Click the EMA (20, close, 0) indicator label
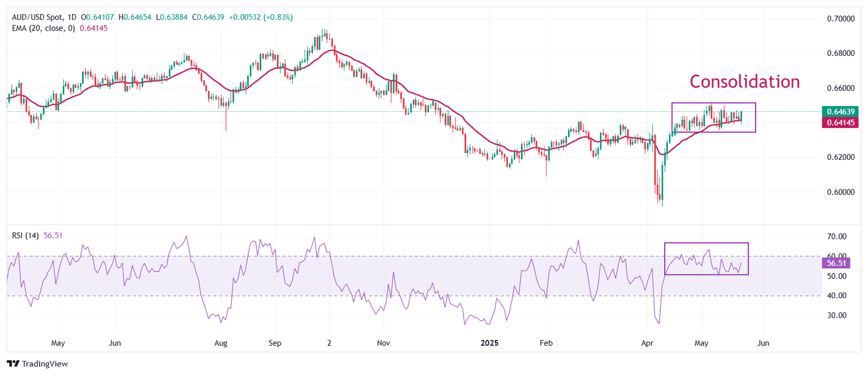The height and width of the screenshot is (375, 868). [44, 28]
